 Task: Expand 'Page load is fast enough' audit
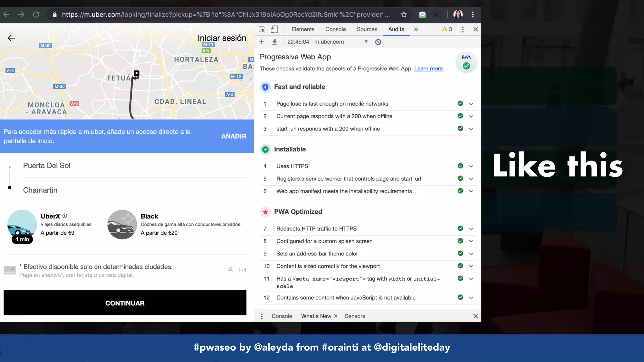pos(471,104)
